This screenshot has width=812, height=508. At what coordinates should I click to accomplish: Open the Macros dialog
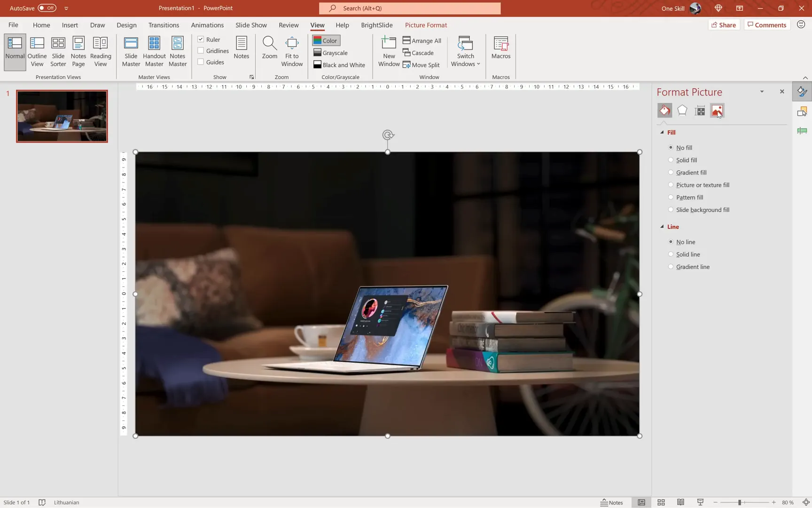500,48
